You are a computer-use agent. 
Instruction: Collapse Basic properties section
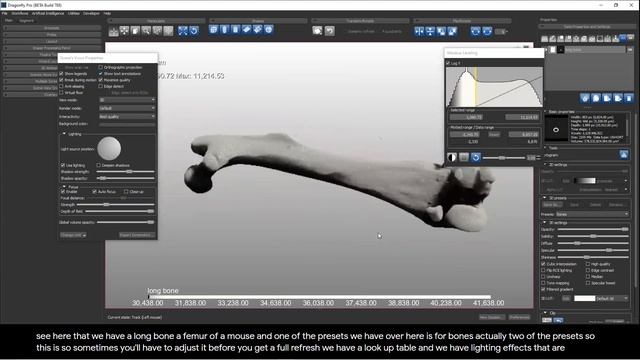(545, 111)
